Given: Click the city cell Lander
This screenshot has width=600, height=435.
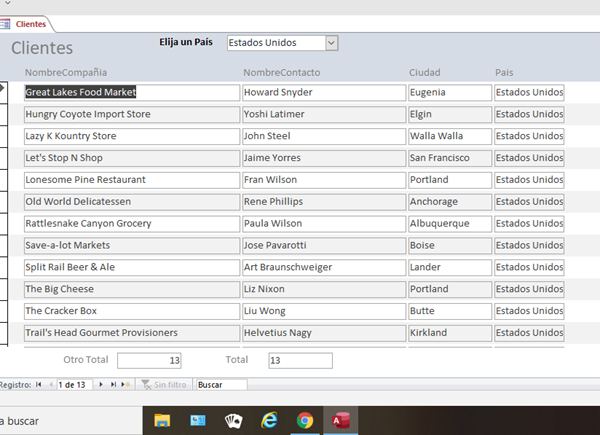Looking at the screenshot, I should click(450, 267).
